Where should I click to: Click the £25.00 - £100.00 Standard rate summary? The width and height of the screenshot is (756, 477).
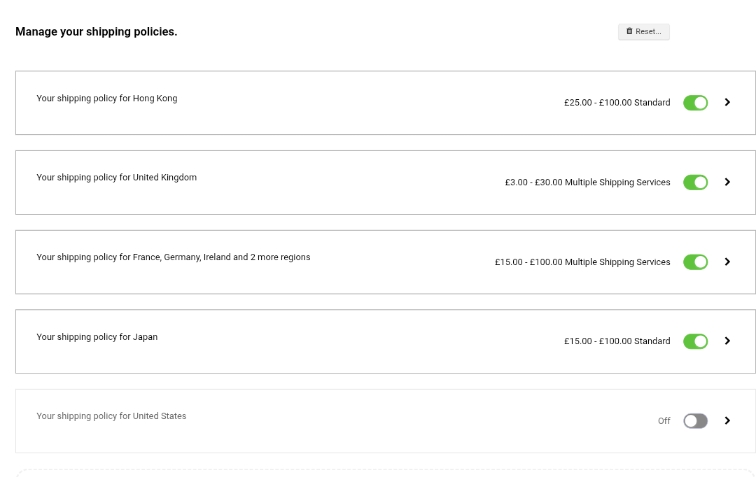[617, 102]
